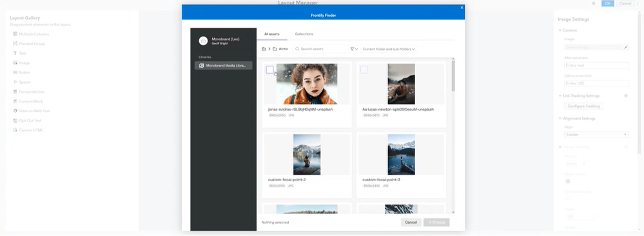Select Image element in Layout Gallery
Image resolution: width=644 pixels, height=236 pixels.
tap(21, 63)
